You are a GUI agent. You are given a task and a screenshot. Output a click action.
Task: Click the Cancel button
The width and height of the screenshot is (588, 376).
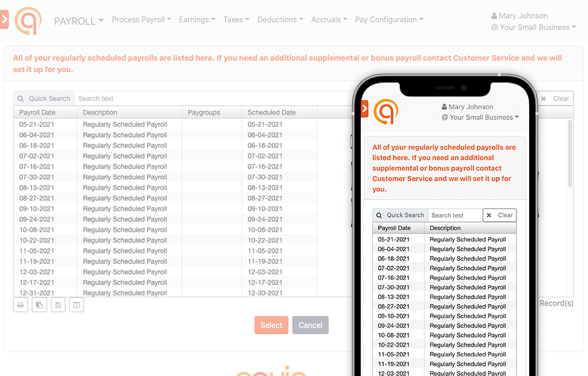click(310, 325)
